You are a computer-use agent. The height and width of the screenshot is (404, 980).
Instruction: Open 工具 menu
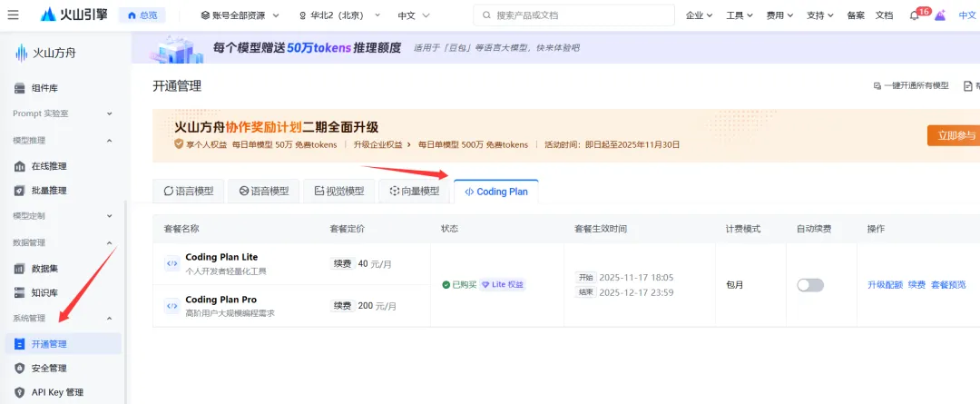tap(740, 15)
